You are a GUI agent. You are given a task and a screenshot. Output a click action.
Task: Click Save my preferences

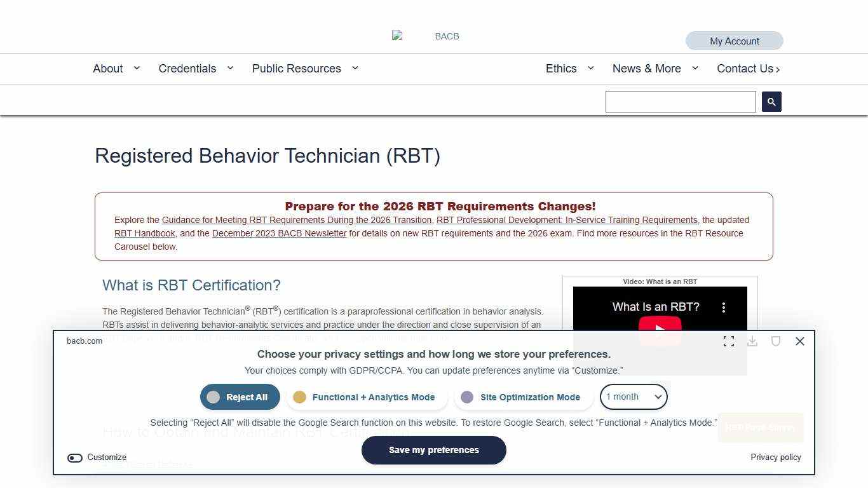tap(434, 450)
